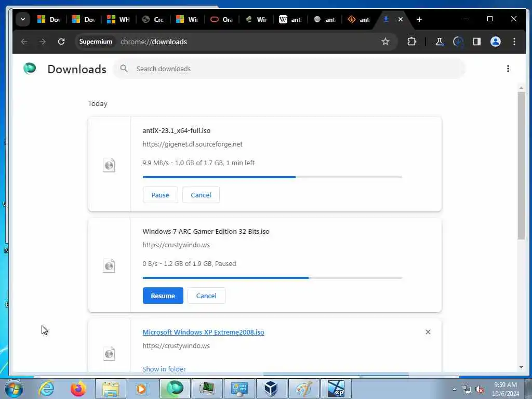Resume the Windows 7 ARC Gamer Edition download

tap(163, 296)
